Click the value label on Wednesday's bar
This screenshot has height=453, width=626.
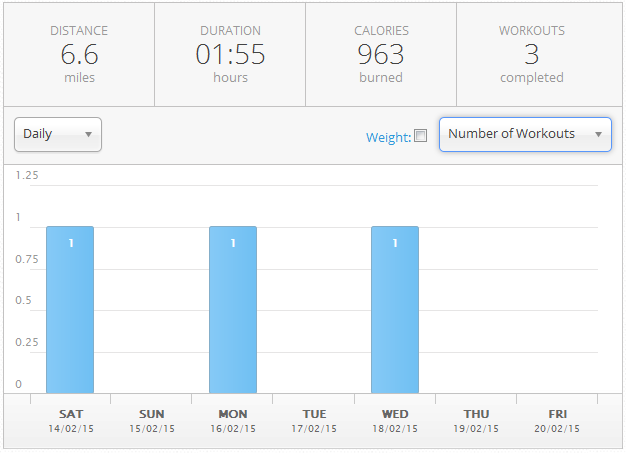tap(395, 243)
